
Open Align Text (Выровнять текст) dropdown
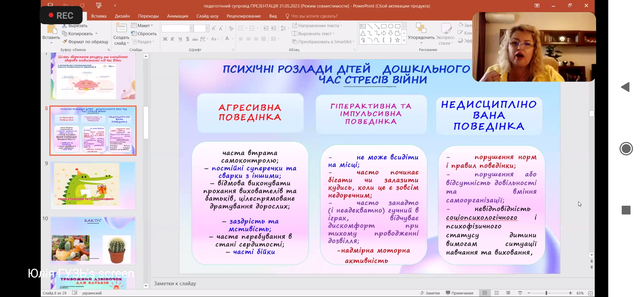tap(313, 34)
